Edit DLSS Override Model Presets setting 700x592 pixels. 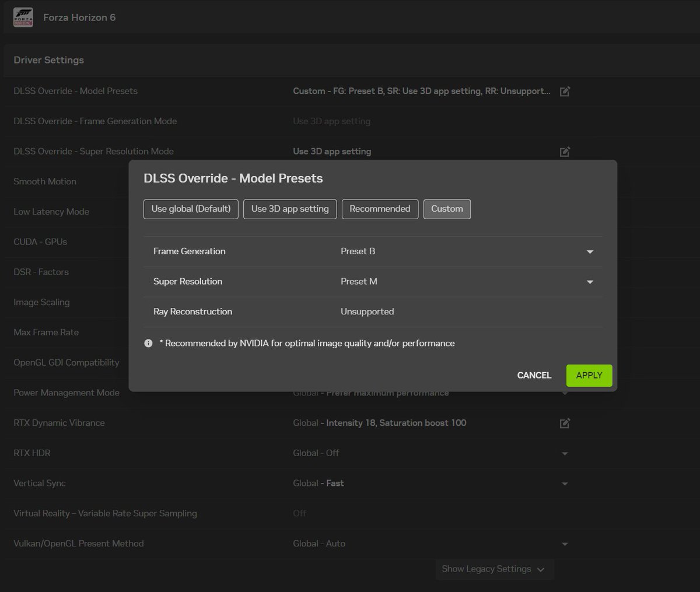[x=565, y=92]
